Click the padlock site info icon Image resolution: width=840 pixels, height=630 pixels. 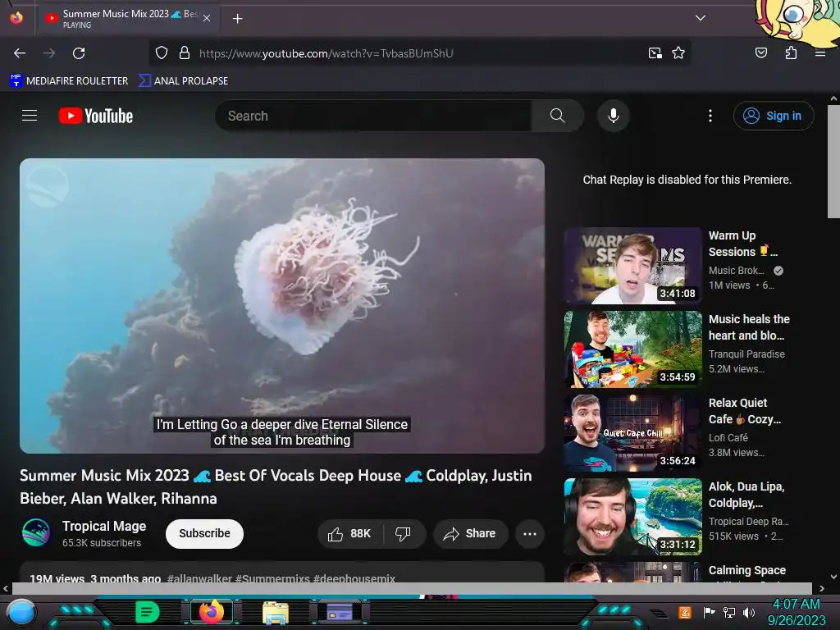[185, 53]
